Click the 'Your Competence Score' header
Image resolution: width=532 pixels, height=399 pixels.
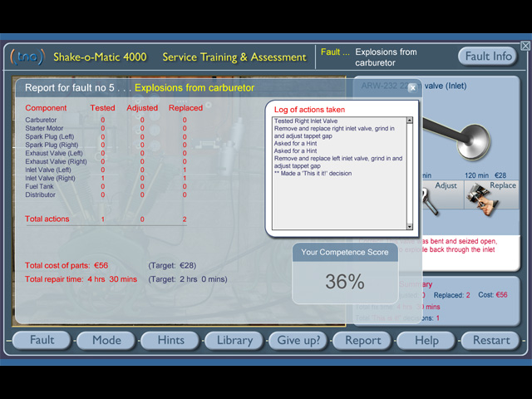pos(345,252)
